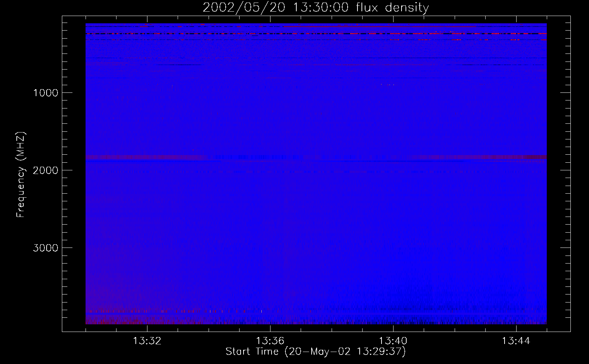Image resolution: width=589 pixels, height=364 pixels.
Task: Click the 13:40 time tick label
Action: (x=393, y=341)
